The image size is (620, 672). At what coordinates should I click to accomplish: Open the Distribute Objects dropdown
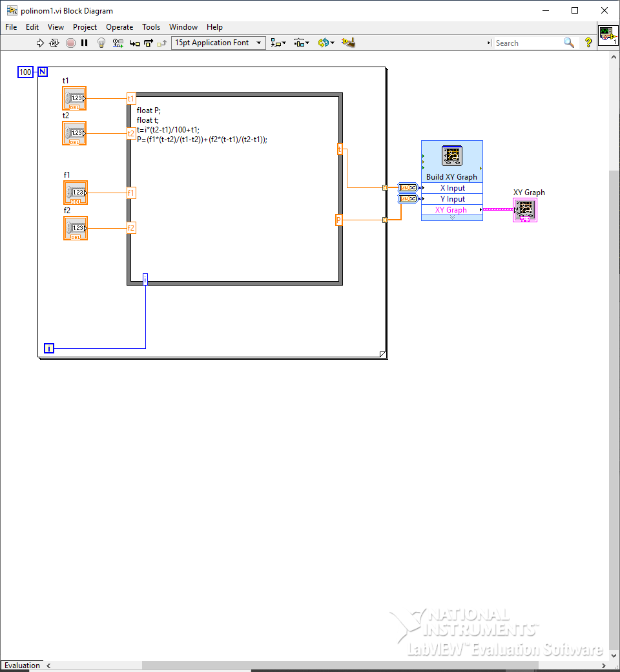point(301,43)
